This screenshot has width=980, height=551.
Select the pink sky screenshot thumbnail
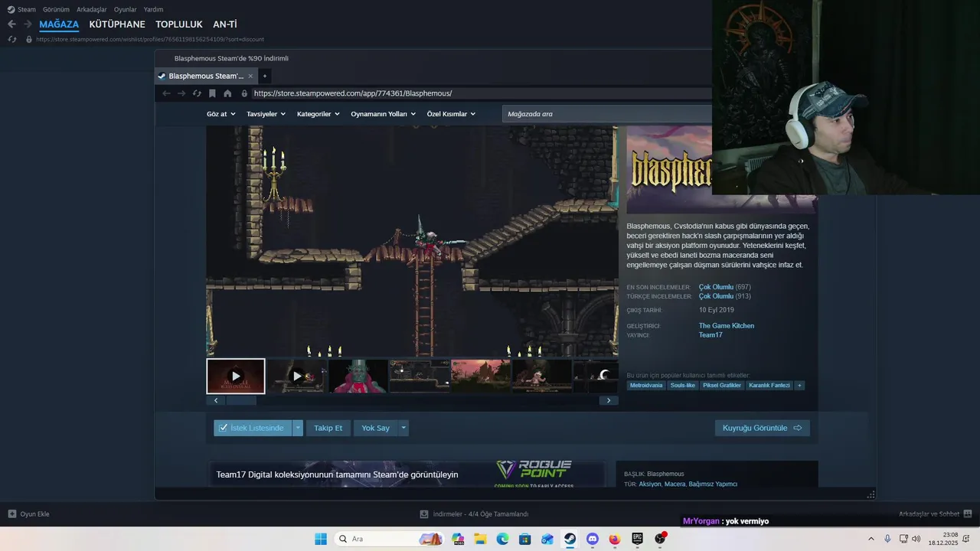point(481,376)
